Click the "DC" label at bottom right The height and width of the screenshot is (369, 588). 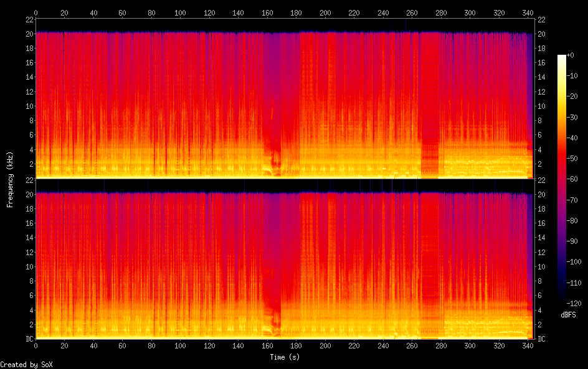(x=541, y=339)
